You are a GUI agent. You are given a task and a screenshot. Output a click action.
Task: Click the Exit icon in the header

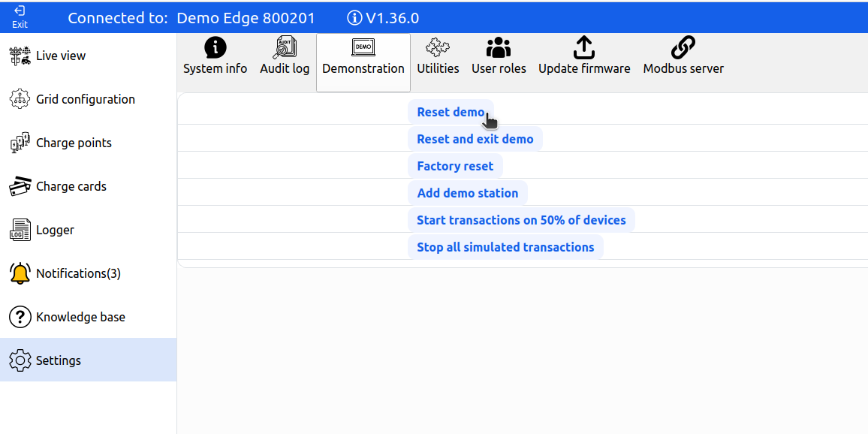click(20, 11)
